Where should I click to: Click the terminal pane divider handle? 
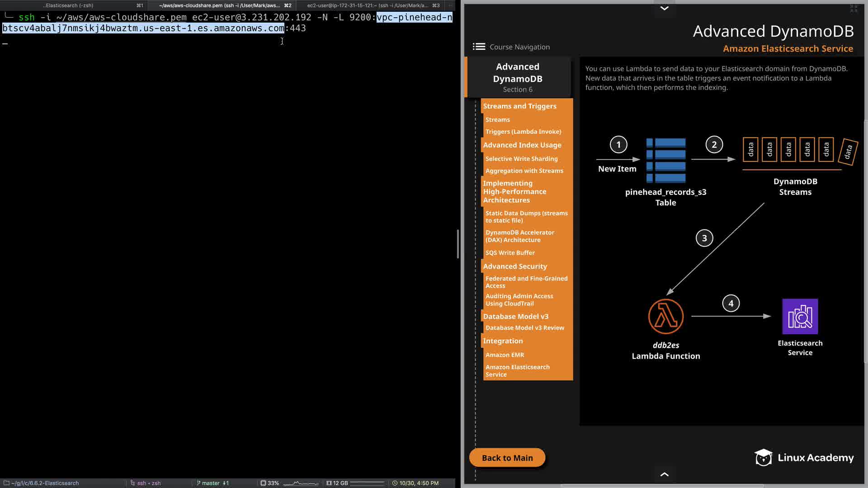(x=458, y=244)
